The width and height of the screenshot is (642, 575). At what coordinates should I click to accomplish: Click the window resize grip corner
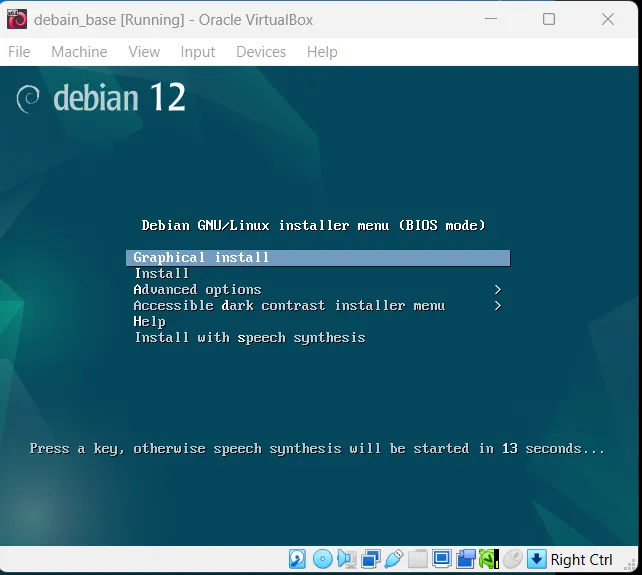pos(630,565)
